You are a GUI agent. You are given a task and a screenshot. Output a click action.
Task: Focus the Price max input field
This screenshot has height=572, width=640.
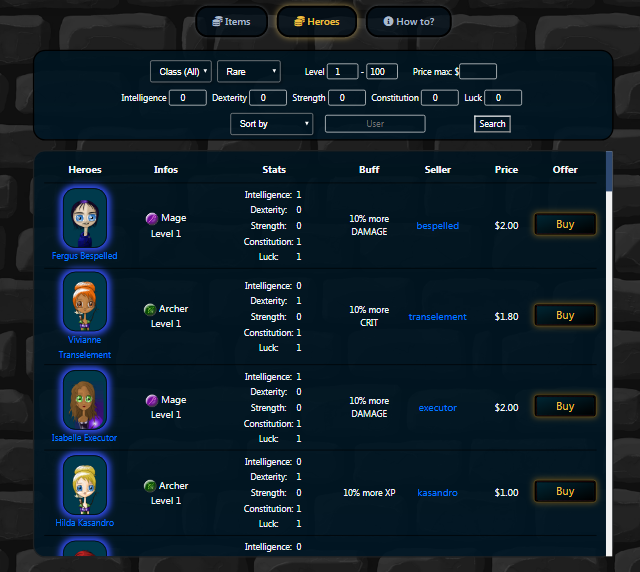(478, 71)
